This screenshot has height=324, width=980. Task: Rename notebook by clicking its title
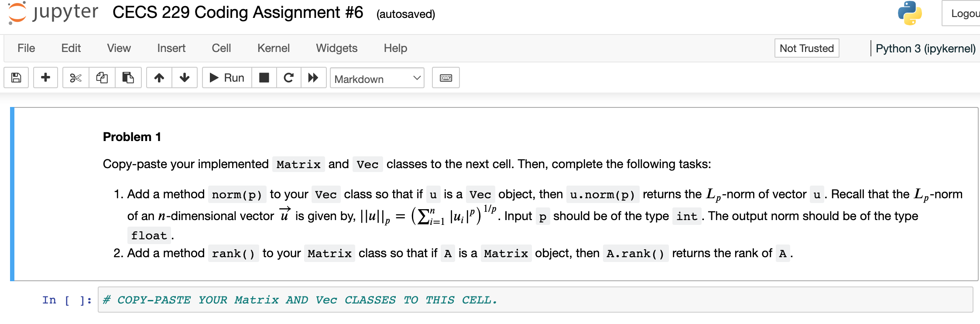[237, 12]
